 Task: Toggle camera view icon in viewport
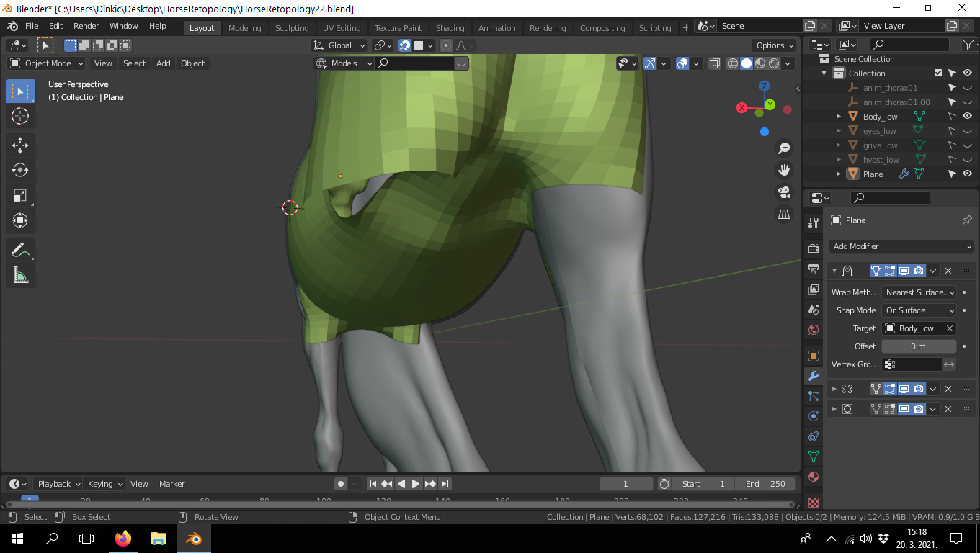point(784,192)
